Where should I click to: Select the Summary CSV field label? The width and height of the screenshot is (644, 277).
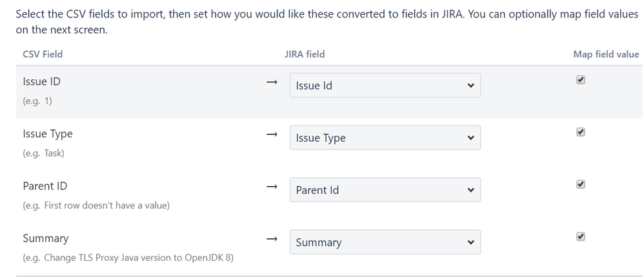coord(45,238)
